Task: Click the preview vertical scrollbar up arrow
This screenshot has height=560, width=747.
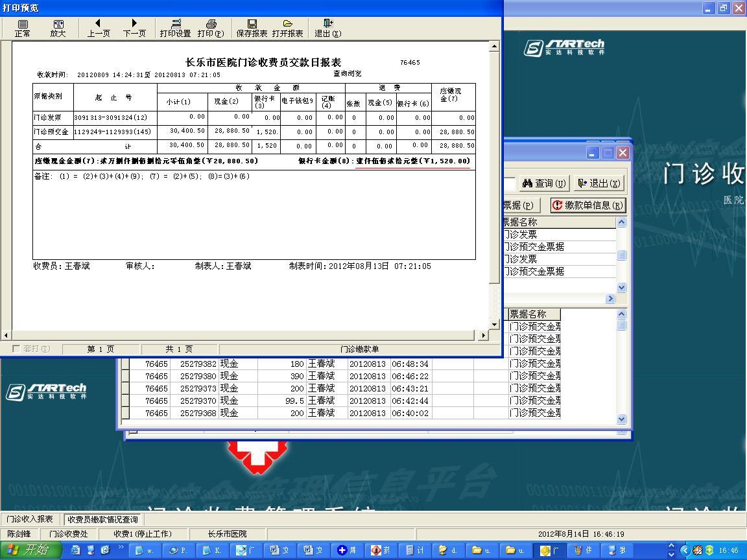Action: [495, 46]
